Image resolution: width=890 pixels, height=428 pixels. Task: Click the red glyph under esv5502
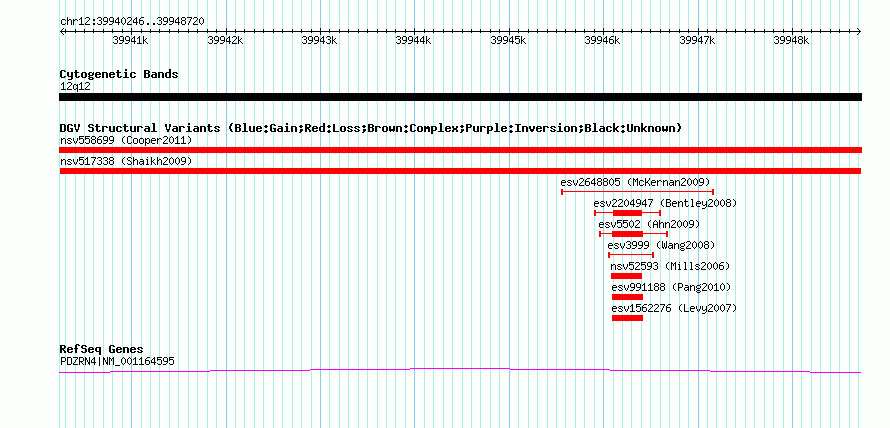[633, 234]
